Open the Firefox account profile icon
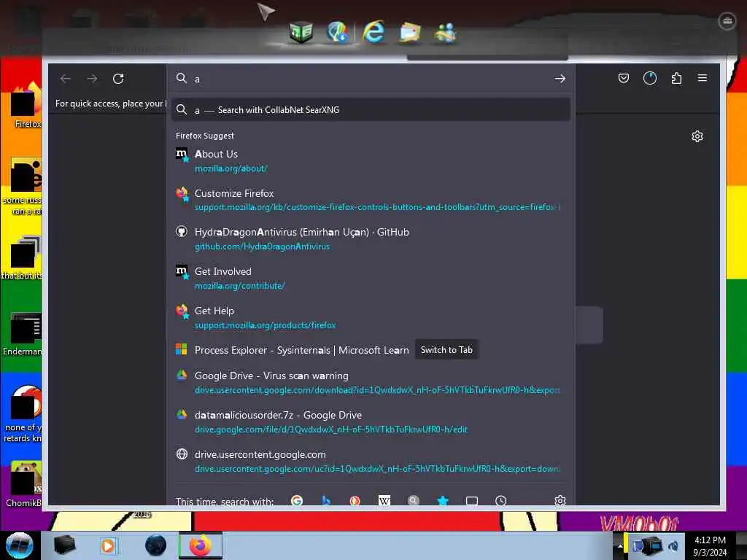Viewport: 747px width, 560px height. [650, 78]
